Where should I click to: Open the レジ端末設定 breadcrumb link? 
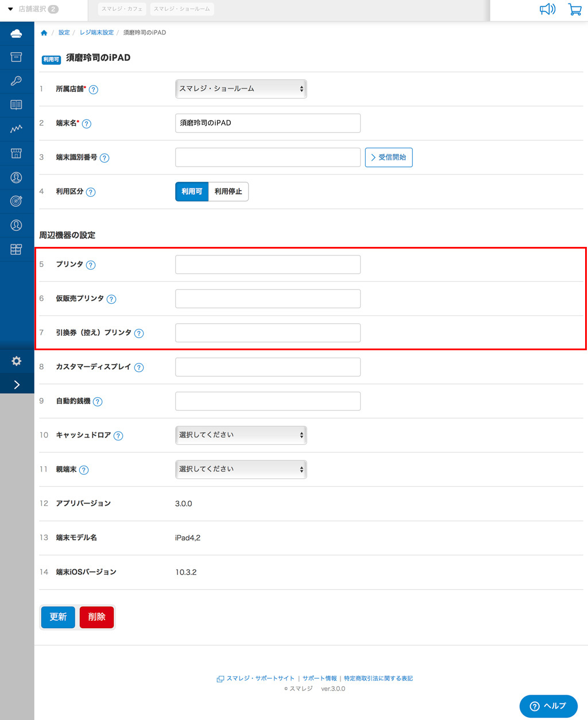[96, 33]
